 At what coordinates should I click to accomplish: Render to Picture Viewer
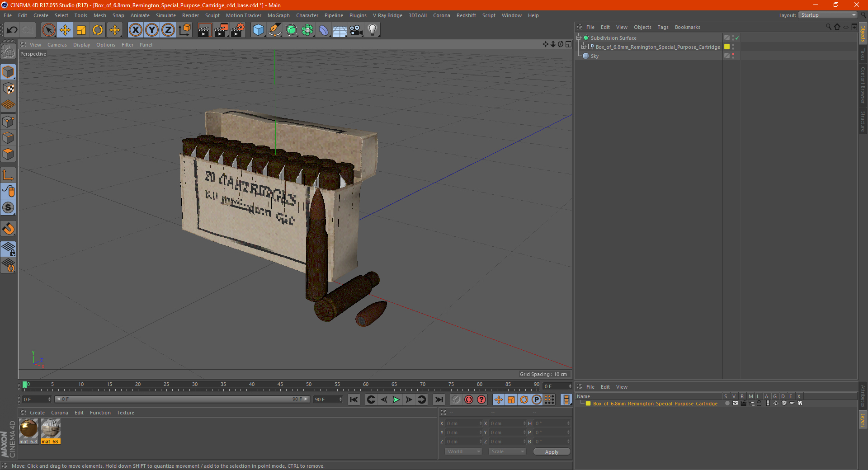coord(221,30)
